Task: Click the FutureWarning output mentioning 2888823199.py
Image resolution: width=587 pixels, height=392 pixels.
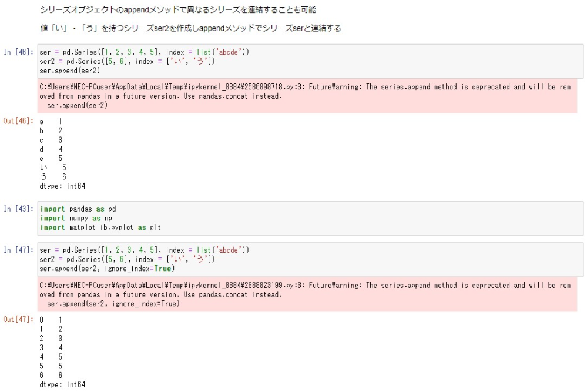Action: 307,294
